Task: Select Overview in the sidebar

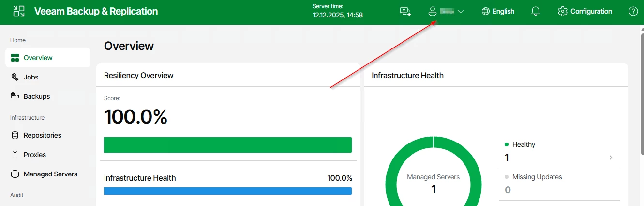Action: pos(48,58)
